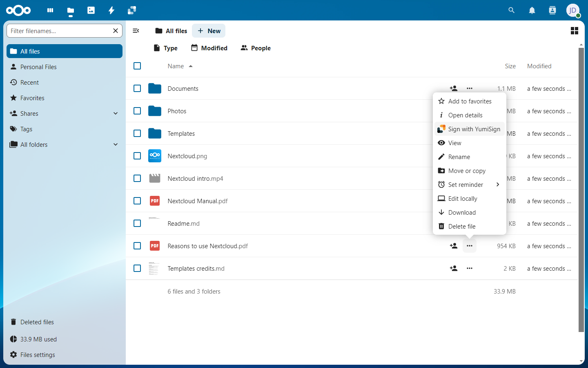
Task: Open Deleted files in sidebar
Action: point(65,322)
